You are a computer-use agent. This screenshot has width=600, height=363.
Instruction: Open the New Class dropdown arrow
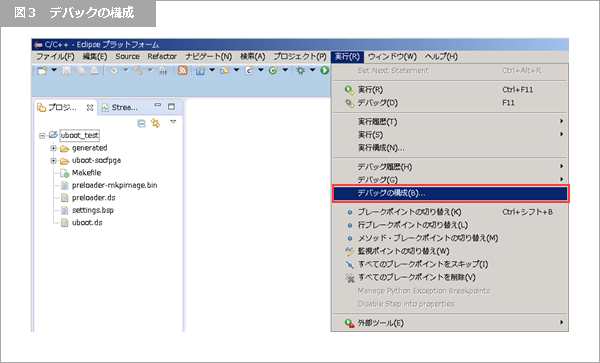[x=285, y=70]
